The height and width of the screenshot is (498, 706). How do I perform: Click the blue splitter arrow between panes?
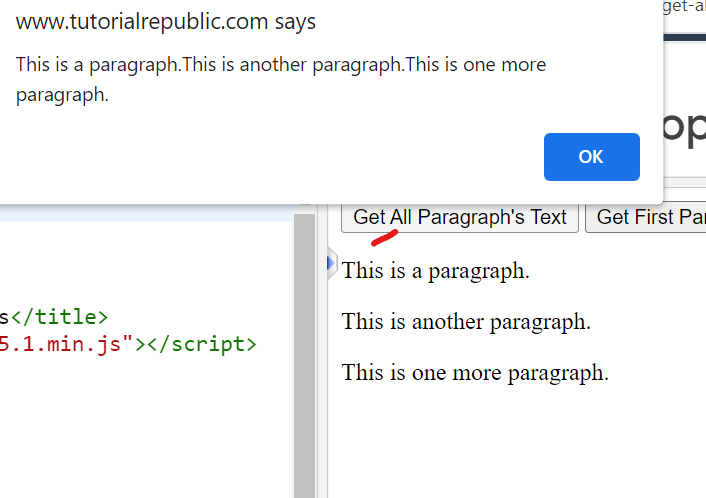point(331,263)
